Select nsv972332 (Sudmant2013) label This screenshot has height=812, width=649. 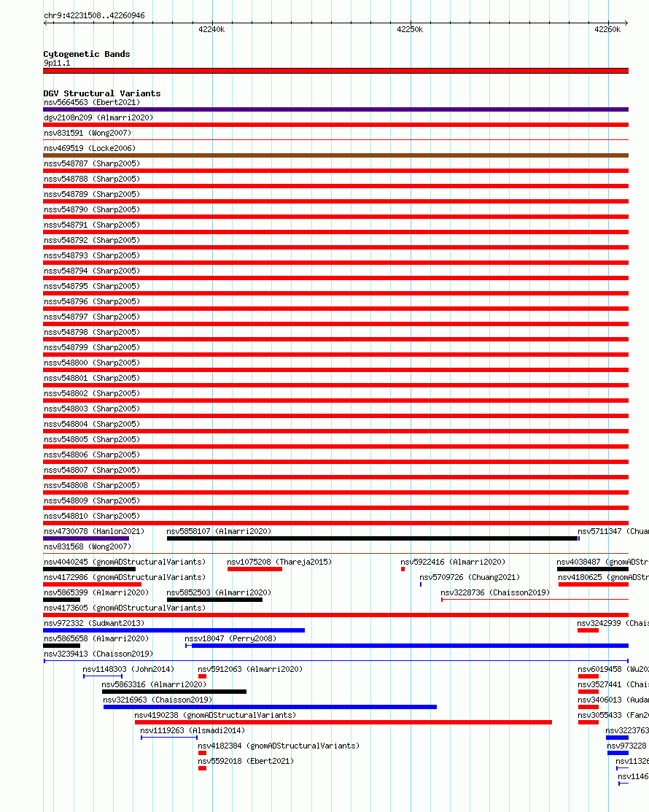coord(94,624)
